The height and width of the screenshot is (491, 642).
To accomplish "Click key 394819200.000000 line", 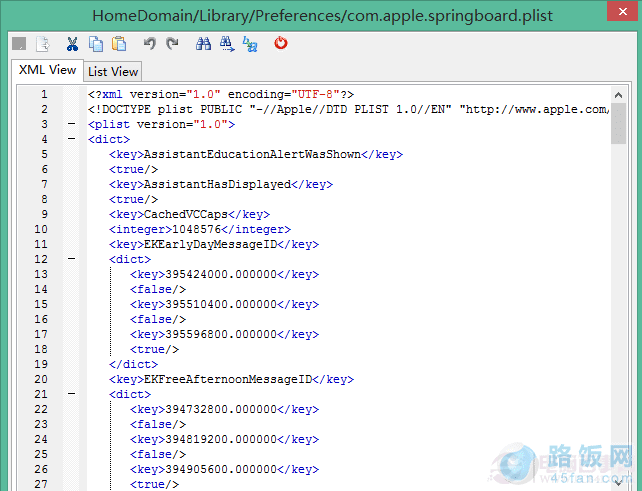I will tap(224, 439).
